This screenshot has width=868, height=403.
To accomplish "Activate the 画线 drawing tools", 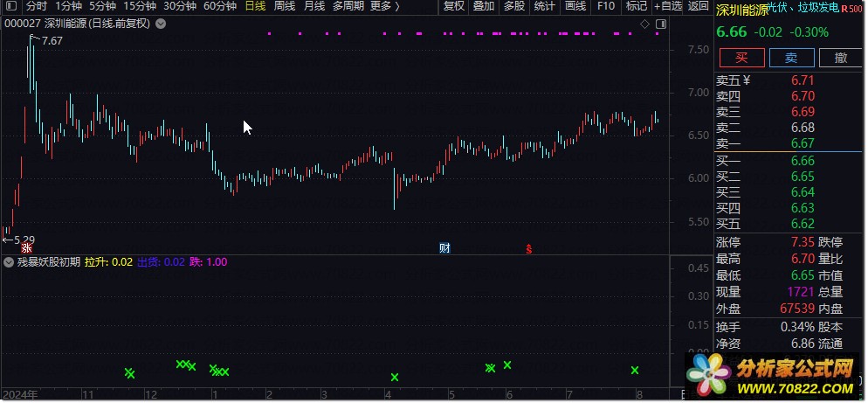I will (575, 7).
